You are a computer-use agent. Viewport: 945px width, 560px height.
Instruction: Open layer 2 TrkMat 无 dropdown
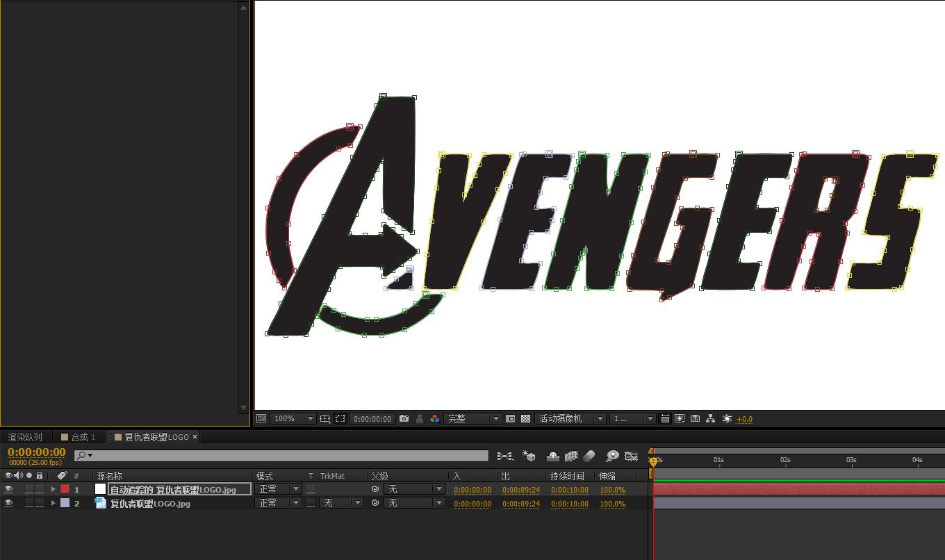pyautogui.click(x=341, y=503)
